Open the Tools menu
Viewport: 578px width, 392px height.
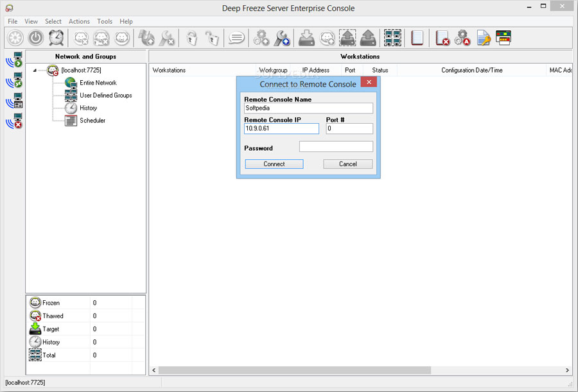point(105,21)
